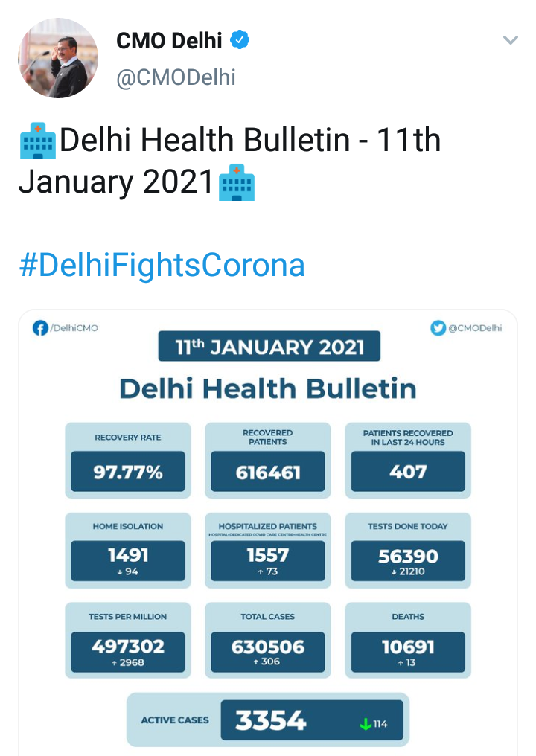The height and width of the screenshot is (756, 536).
Task: Click the Recovery Rate 97.77% card
Action: pos(128,461)
